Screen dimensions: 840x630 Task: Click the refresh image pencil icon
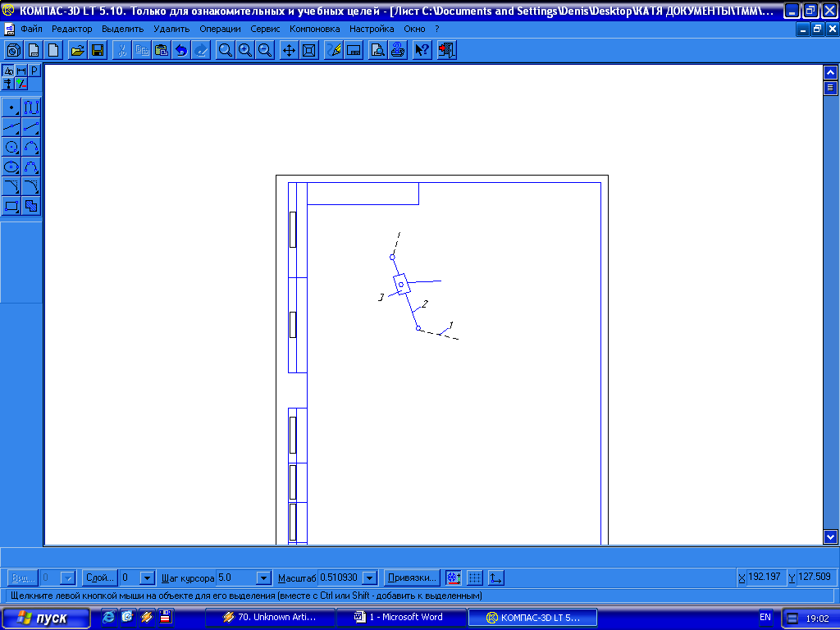[x=333, y=50]
